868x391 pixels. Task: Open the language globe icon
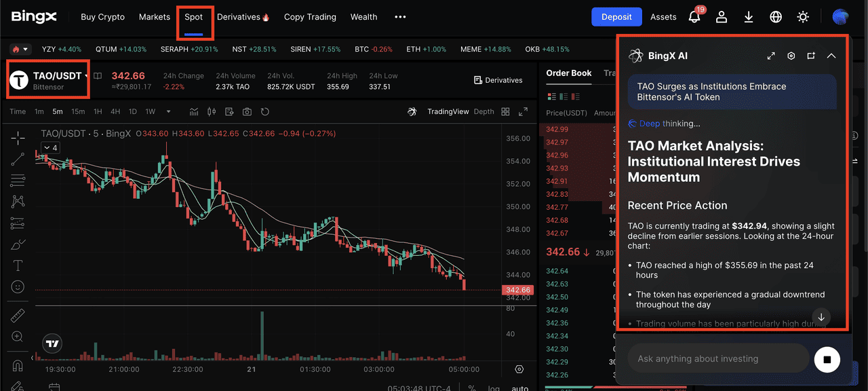click(776, 17)
